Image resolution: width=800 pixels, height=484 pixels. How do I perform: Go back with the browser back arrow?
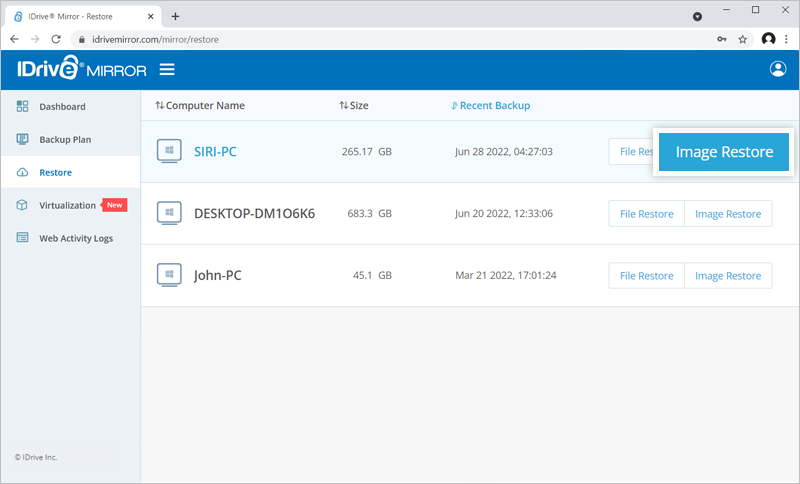tap(14, 39)
